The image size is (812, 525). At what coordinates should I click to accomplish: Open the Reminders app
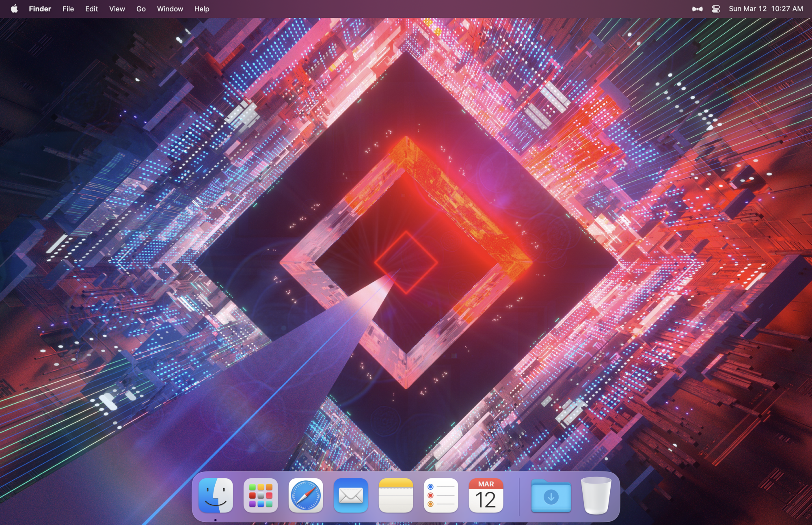pos(441,495)
